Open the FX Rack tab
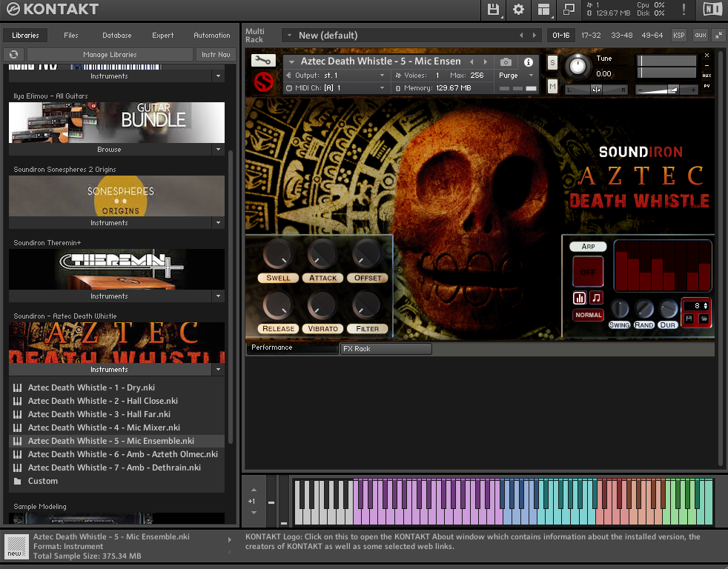The width and height of the screenshot is (728, 569). tap(385, 348)
